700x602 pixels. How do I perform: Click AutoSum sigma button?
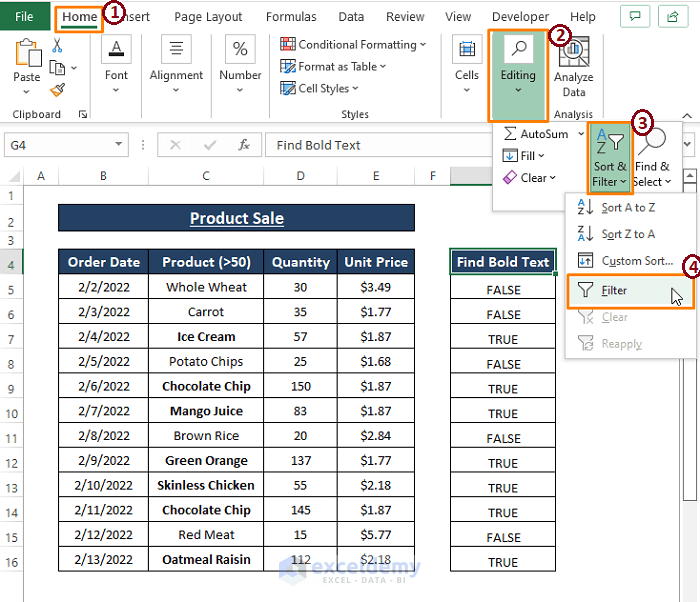click(538, 134)
